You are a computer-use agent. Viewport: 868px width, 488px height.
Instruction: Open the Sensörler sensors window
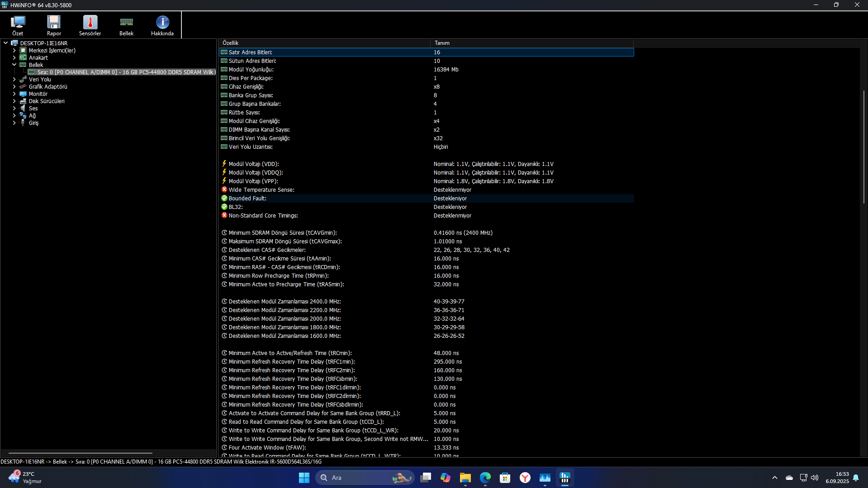point(90,25)
